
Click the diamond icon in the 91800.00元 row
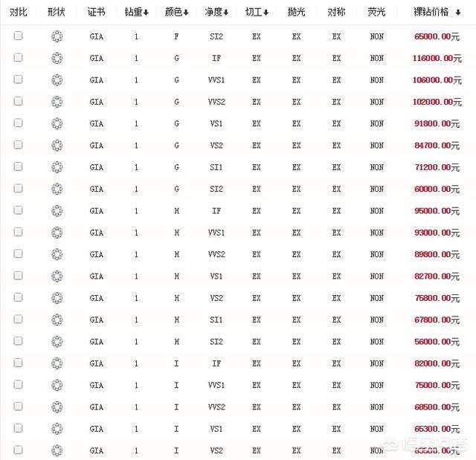click(57, 123)
